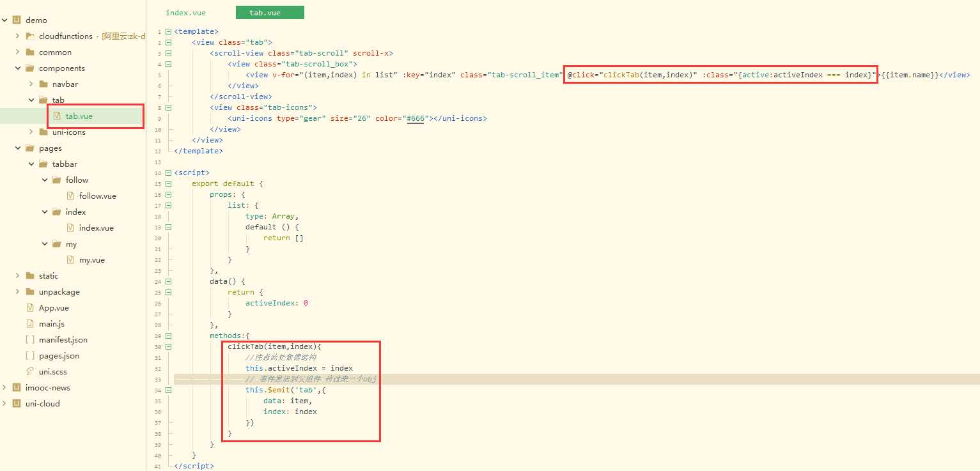
Task: Fold the props block at line 16
Action: [x=168, y=194]
